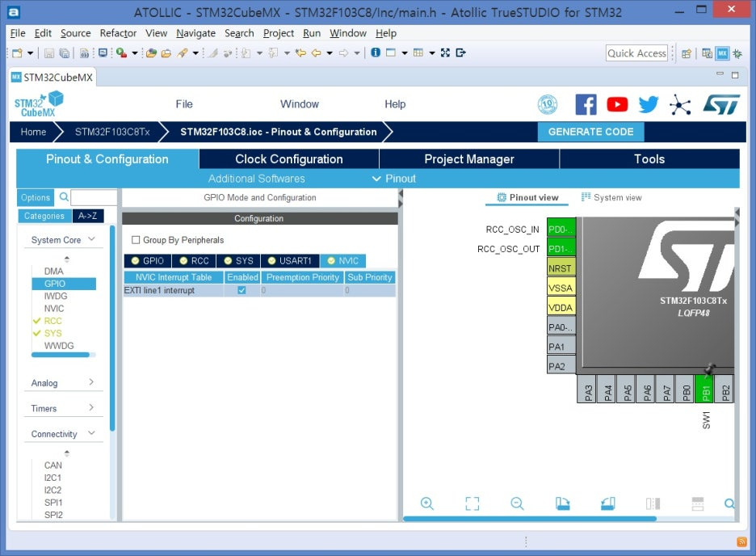Click the horizontal scrollbar under chip view

pyautogui.click(x=529, y=518)
